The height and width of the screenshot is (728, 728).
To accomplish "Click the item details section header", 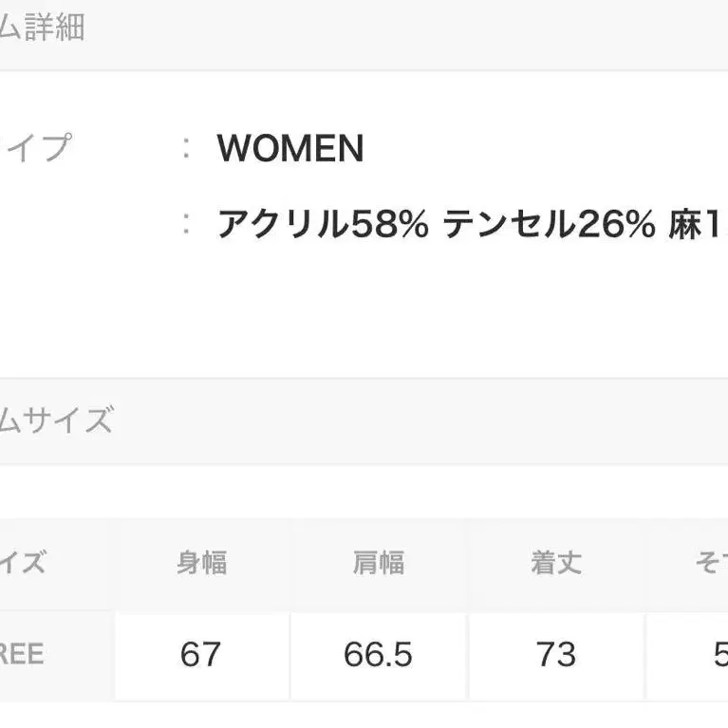I will (43, 28).
